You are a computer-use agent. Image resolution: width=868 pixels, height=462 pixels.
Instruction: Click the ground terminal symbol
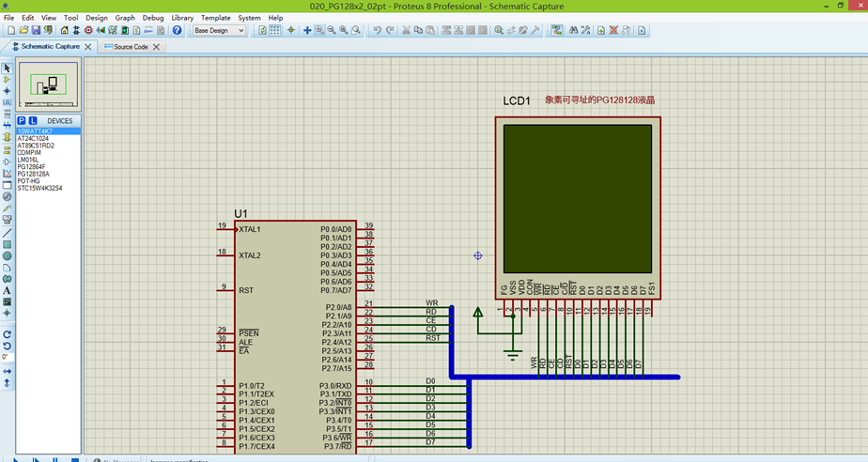point(513,354)
